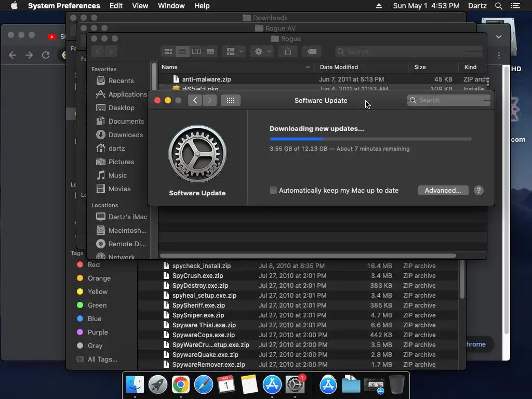
Task: Open the action gear dropdown in Rogue
Action: pos(262,51)
